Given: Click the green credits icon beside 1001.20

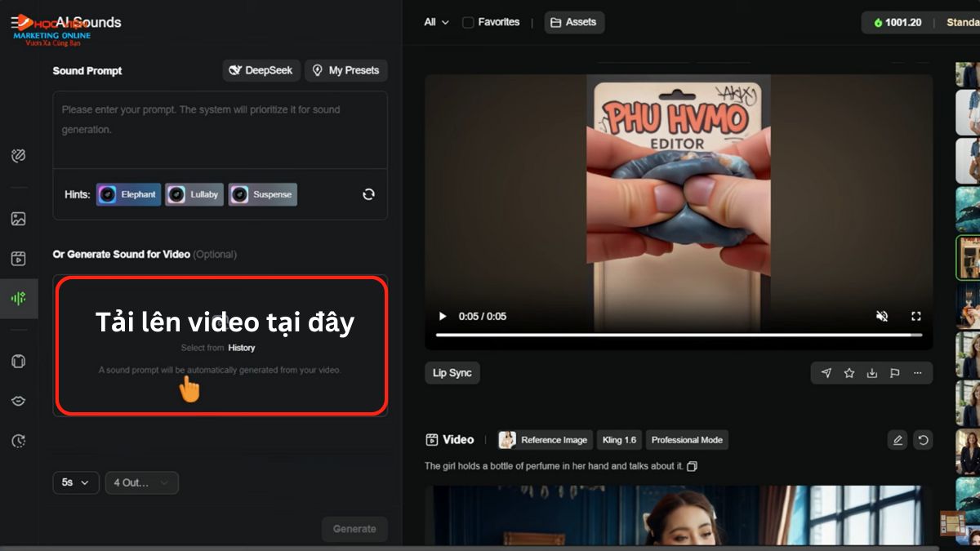Looking at the screenshot, I should click(878, 23).
